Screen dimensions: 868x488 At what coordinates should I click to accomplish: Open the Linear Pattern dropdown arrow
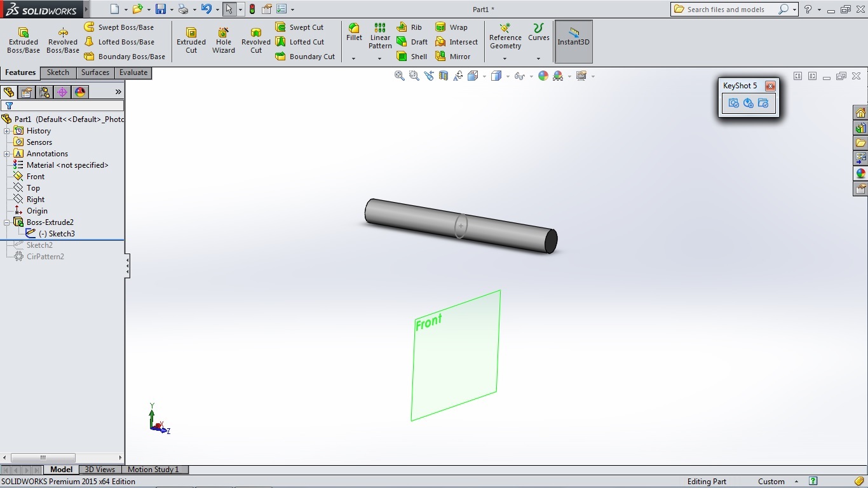coord(380,58)
